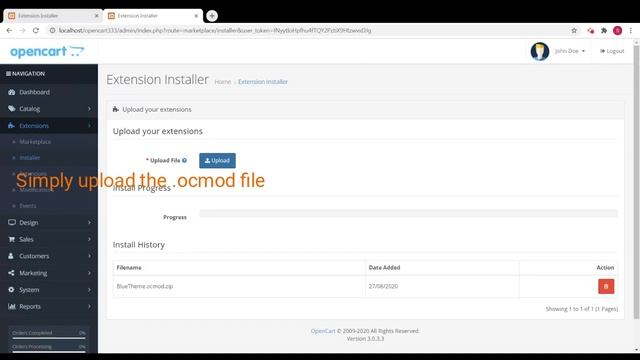640x360 pixels.
Task: Click the Catalog tag icon
Action: pyautogui.click(x=11, y=109)
